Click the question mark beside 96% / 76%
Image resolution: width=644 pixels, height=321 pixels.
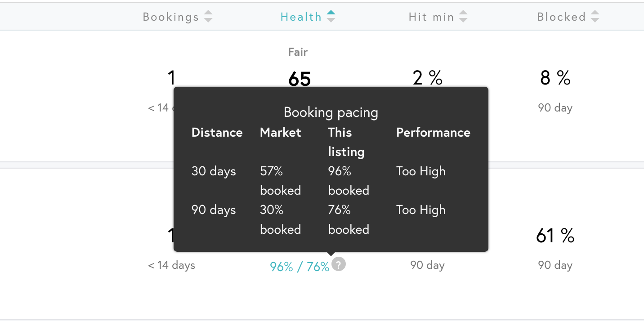(x=339, y=264)
